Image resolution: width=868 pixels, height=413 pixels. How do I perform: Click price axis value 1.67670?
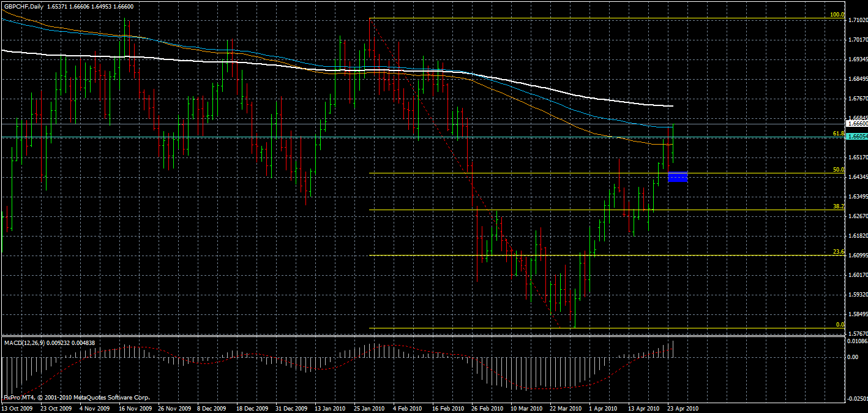858,99
